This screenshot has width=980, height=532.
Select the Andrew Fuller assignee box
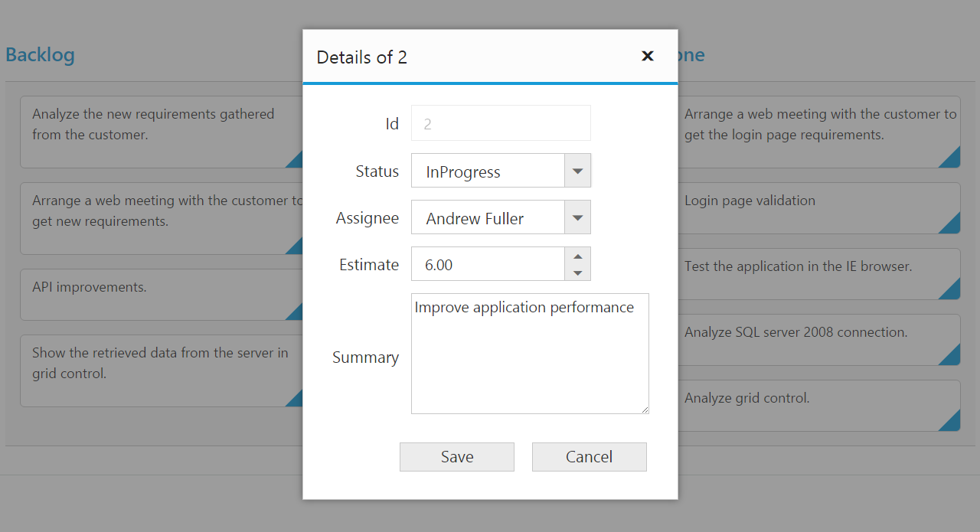pyautogui.click(x=488, y=218)
